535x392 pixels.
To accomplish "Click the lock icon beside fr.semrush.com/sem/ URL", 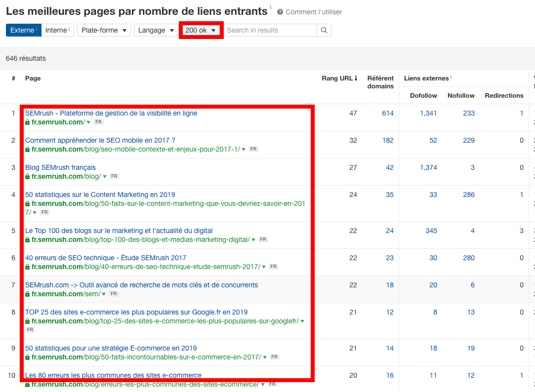I will click(27, 294).
